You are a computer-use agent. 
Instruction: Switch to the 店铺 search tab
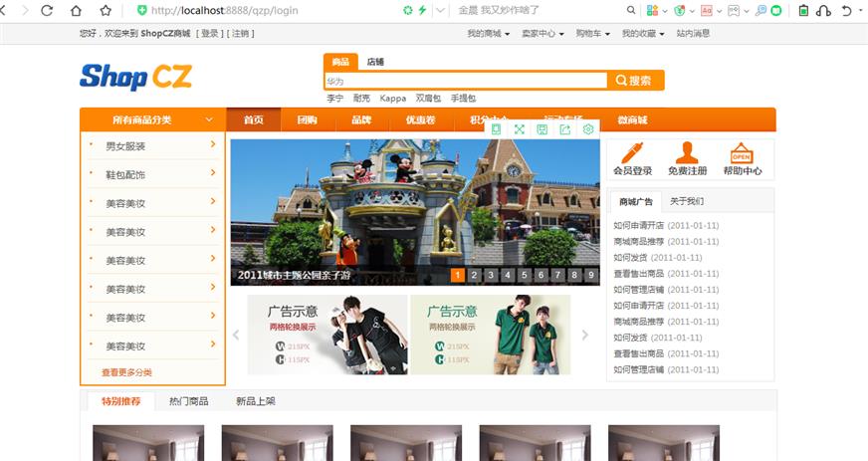375,62
